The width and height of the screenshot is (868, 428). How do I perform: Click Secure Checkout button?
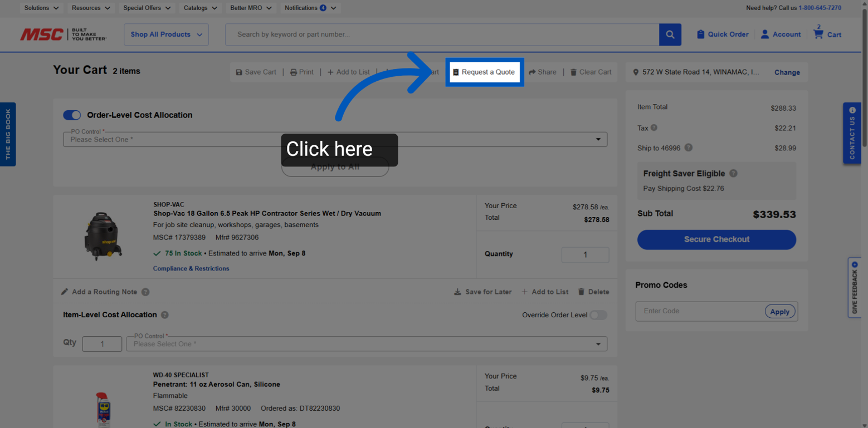click(x=716, y=239)
